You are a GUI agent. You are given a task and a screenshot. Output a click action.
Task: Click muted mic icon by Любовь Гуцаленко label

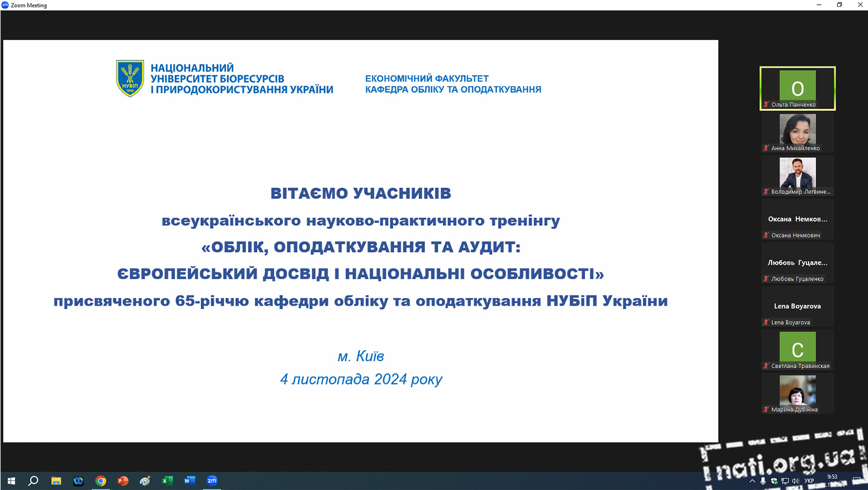coord(766,278)
